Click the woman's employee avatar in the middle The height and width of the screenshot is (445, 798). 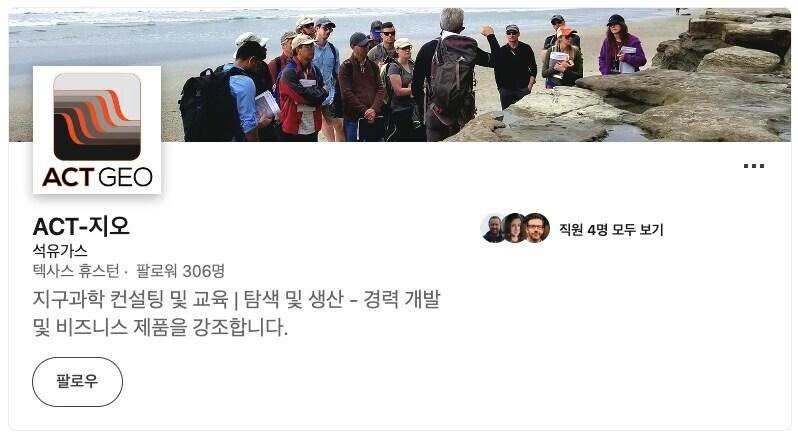pyautogui.click(x=515, y=228)
